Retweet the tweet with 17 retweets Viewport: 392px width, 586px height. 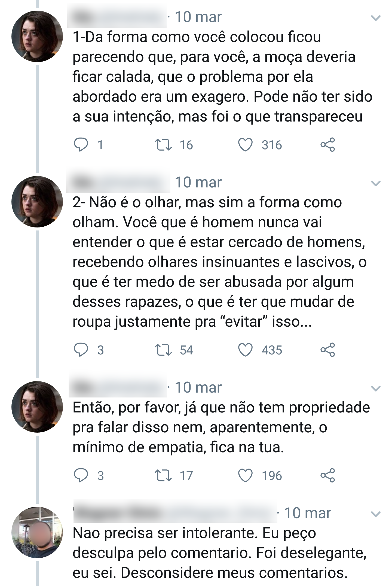[x=163, y=475]
